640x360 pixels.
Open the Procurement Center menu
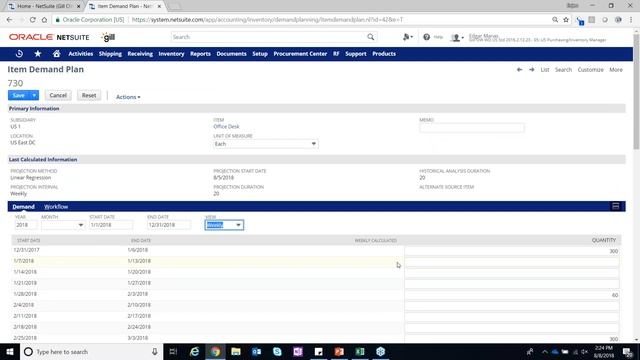[x=300, y=54]
